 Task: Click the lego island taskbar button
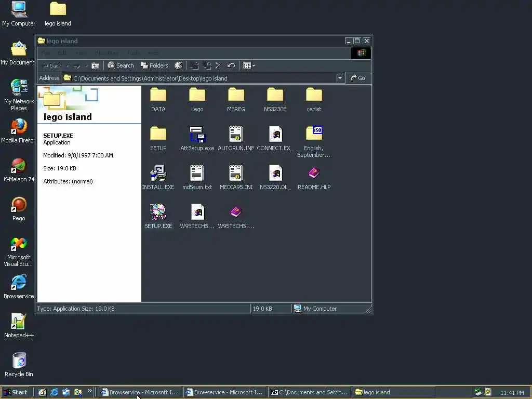394,392
